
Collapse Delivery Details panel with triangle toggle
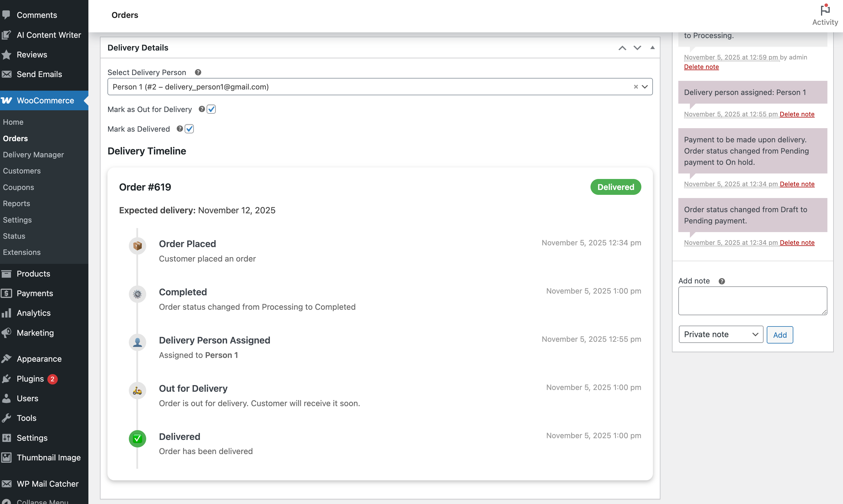652,48
